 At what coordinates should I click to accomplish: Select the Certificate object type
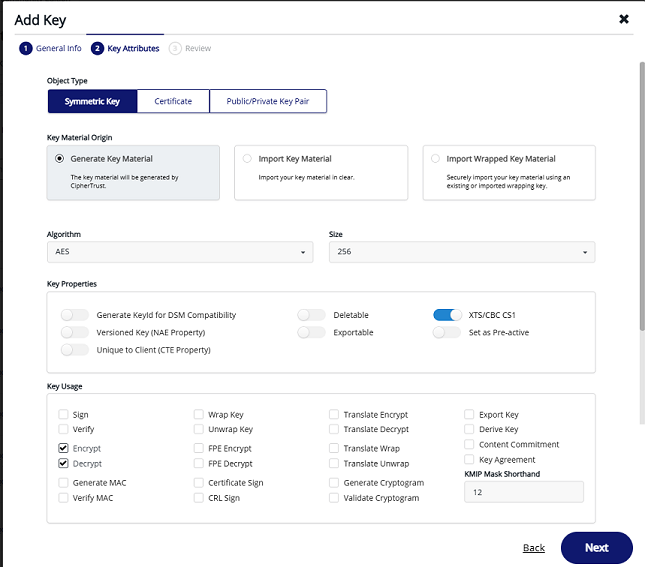pos(173,101)
